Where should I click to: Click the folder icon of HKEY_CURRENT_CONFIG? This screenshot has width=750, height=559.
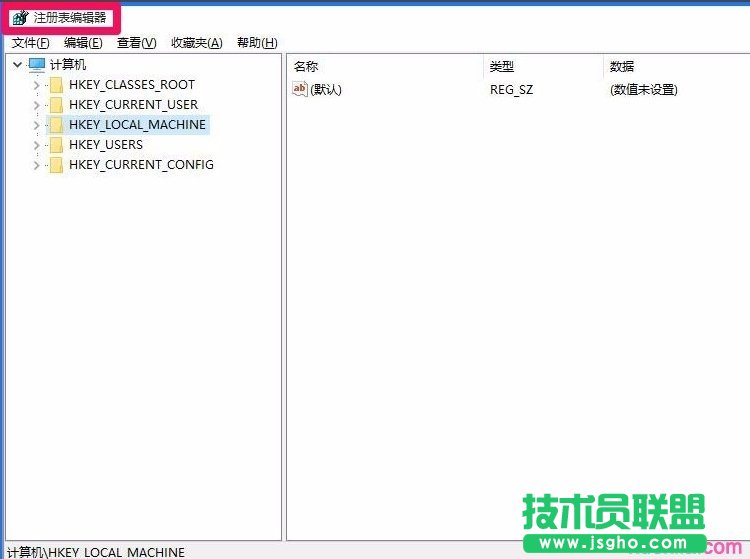pyautogui.click(x=57, y=165)
